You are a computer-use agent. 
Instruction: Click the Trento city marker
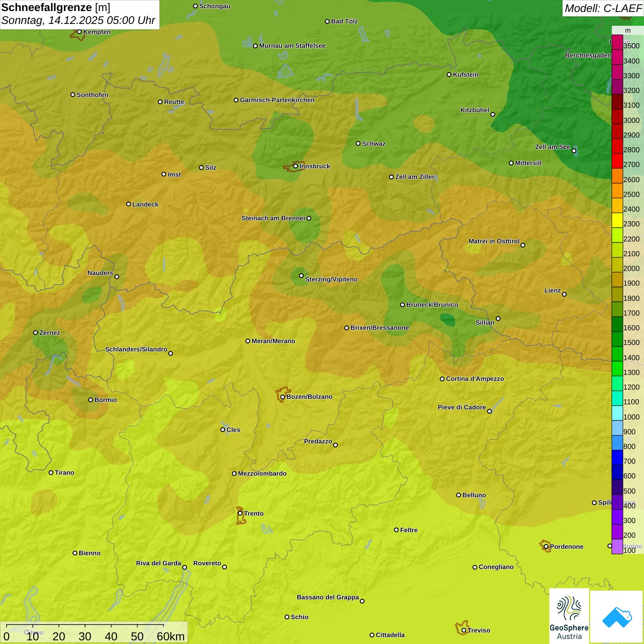[x=240, y=513]
